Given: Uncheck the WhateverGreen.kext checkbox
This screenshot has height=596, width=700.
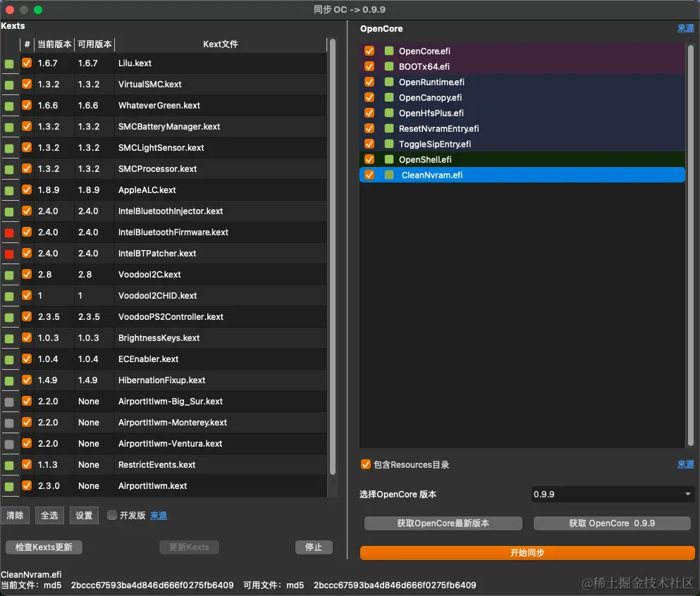Looking at the screenshot, I should click(x=27, y=105).
